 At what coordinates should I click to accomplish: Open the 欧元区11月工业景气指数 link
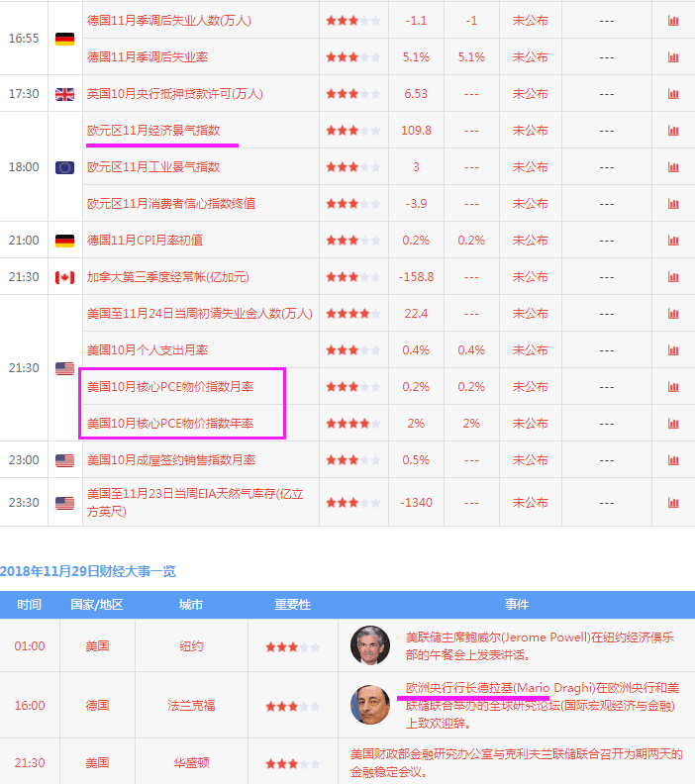click(x=153, y=167)
